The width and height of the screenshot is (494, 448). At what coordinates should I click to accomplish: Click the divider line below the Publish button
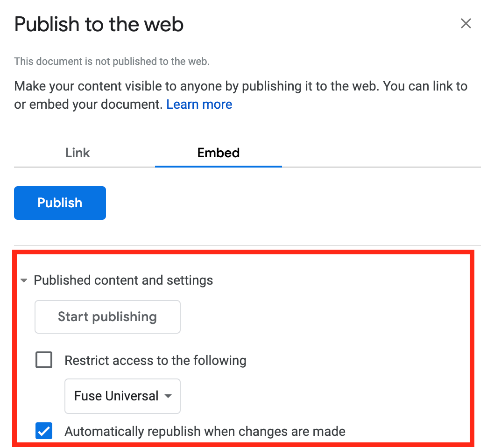247,245
